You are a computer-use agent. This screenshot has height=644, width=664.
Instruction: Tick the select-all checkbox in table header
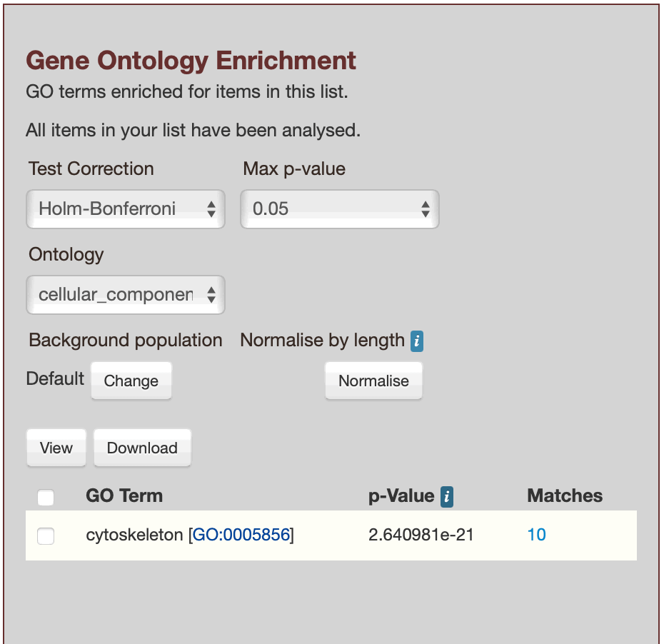[x=46, y=497]
